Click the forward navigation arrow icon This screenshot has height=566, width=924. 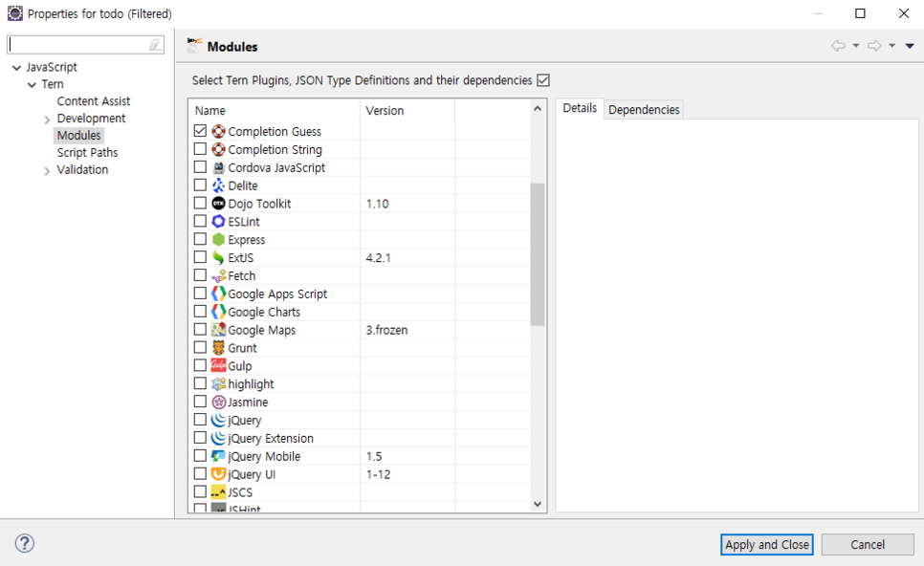click(874, 46)
